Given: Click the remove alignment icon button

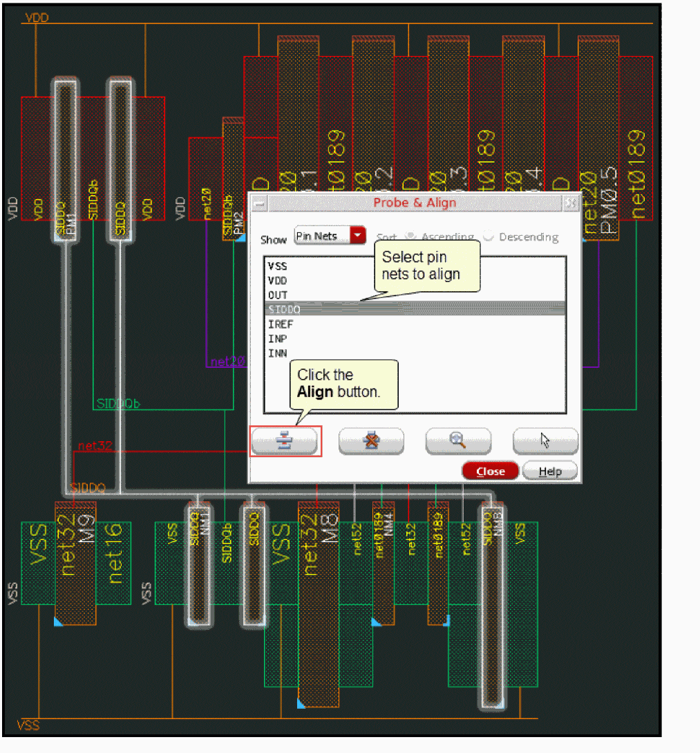Looking at the screenshot, I should [x=371, y=441].
